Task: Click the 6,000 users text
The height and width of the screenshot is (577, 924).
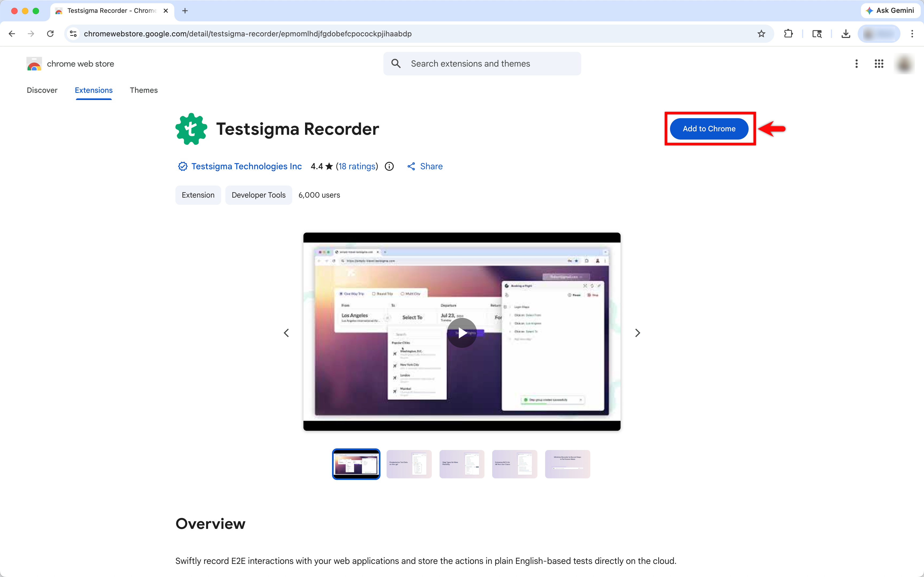Action: pyautogui.click(x=319, y=195)
